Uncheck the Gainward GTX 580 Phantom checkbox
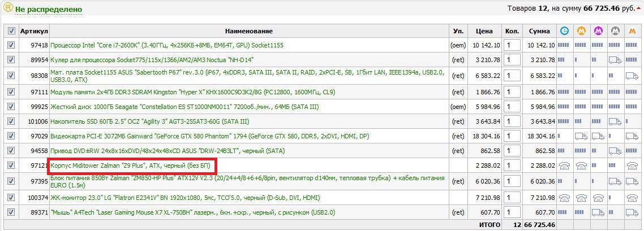 pyautogui.click(x=11, y=136)
